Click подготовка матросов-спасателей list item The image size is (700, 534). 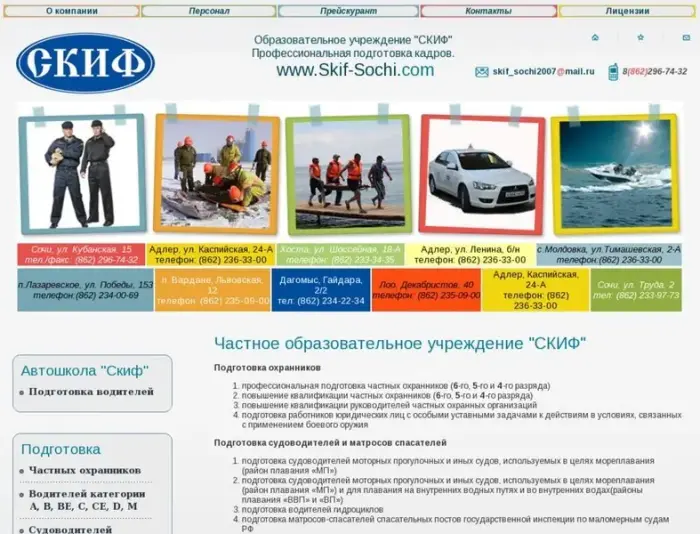(x=455, y=524)
